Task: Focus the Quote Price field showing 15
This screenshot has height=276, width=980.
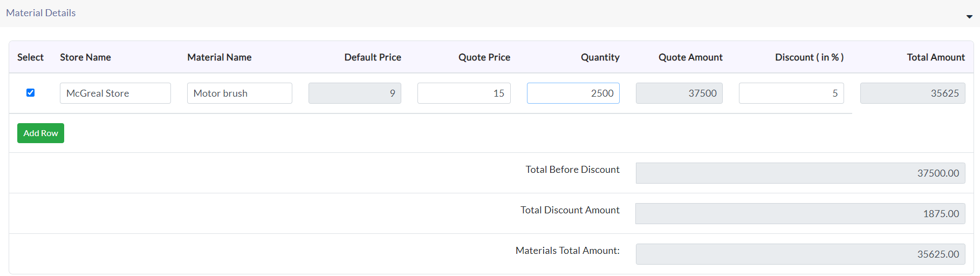Action: (464, 93)
